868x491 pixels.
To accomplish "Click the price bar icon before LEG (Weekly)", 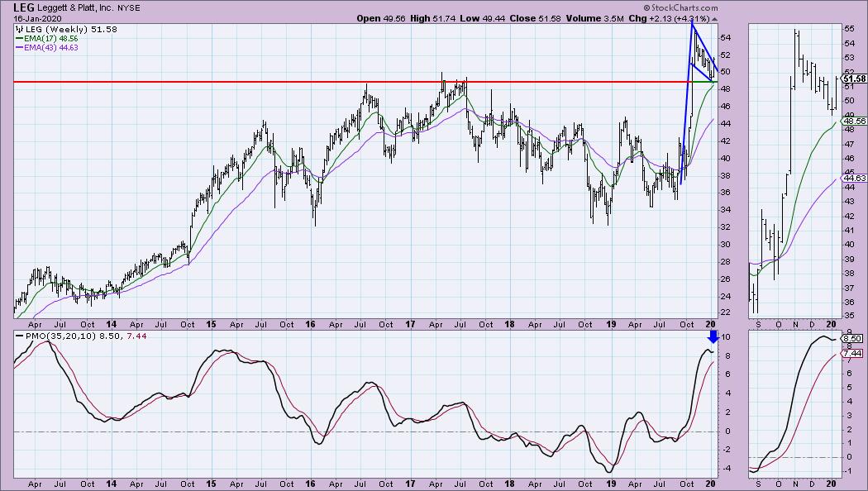I will pos(19,29).
